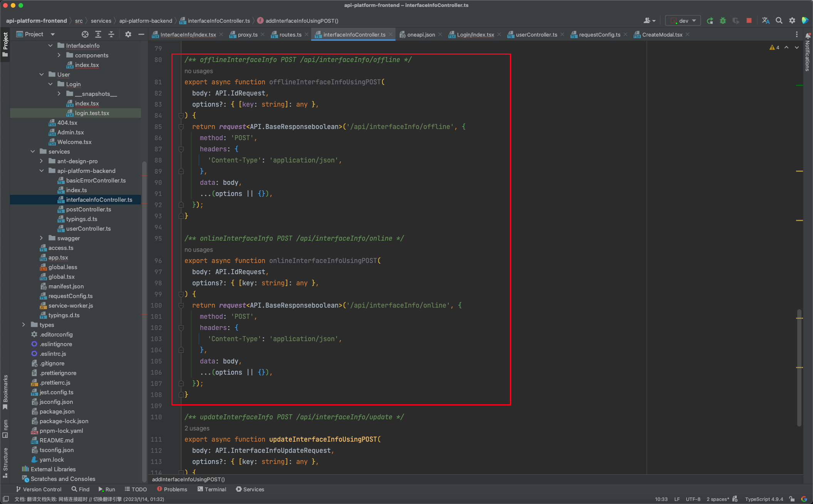Click the Translate icon in toolbar

(x=766, y=21)
